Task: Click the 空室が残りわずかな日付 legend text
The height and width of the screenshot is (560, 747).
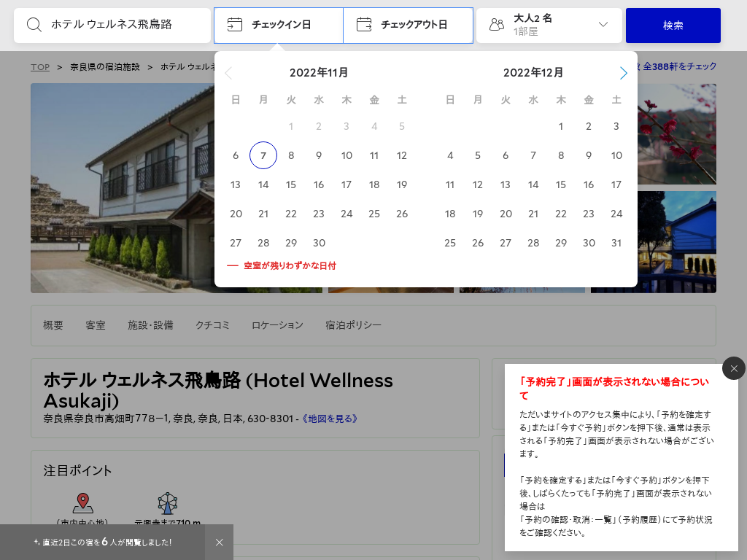Action: coord(290,265)
